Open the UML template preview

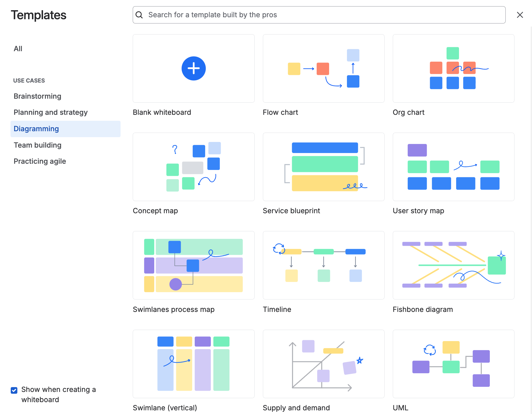(x=453, y=364)
